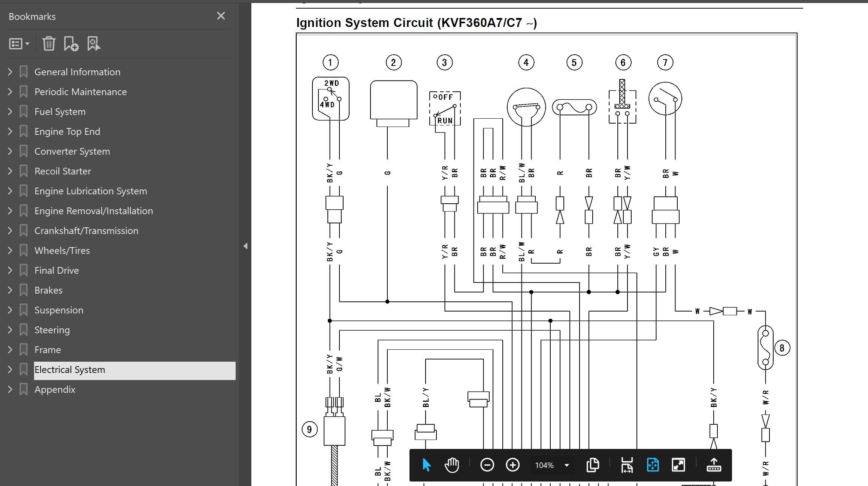868x486 pixels.
Task: Expand the Periodic Maintenance bookmark
Action: [x=10, y=91]
